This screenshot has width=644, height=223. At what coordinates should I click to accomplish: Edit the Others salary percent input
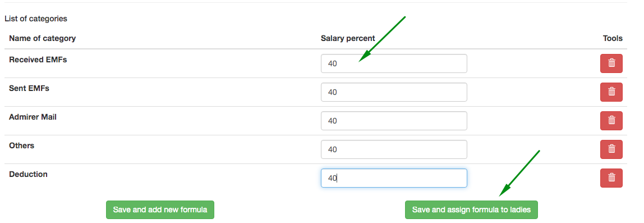pos(394,149)
